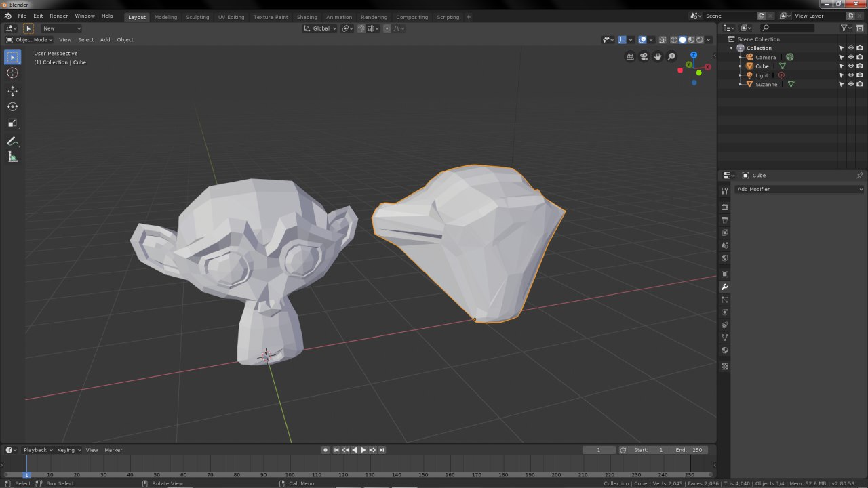Open Output properties tab
This screenshot has height=488, width=868.
(724, 220)
